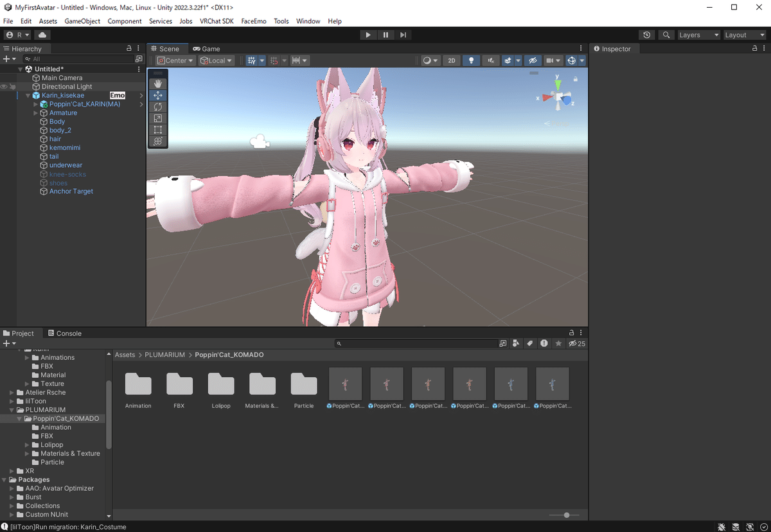
Task: Open the VRChat SDK menu
Action: click(217, 21)
